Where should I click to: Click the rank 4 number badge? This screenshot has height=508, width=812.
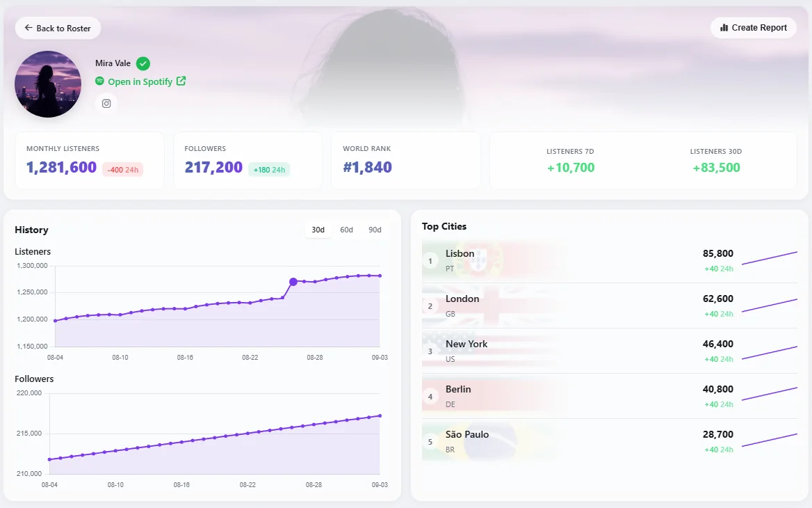(430, 397)
